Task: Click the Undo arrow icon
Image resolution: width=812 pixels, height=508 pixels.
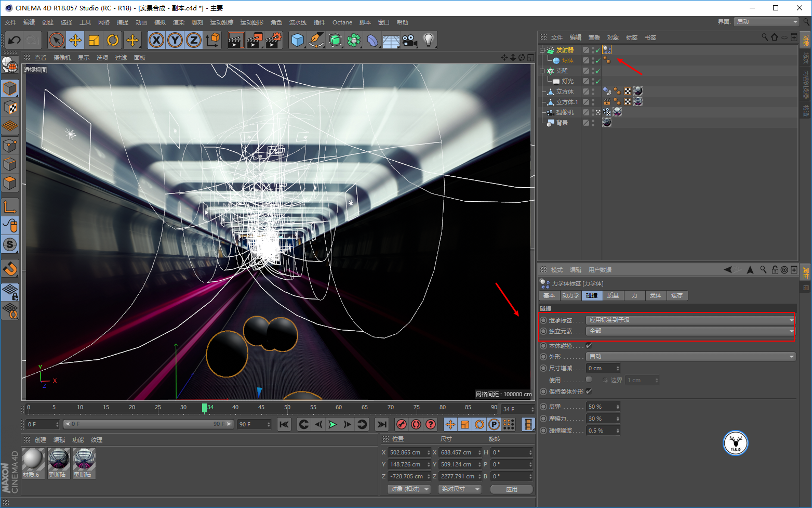Action: 14,40
